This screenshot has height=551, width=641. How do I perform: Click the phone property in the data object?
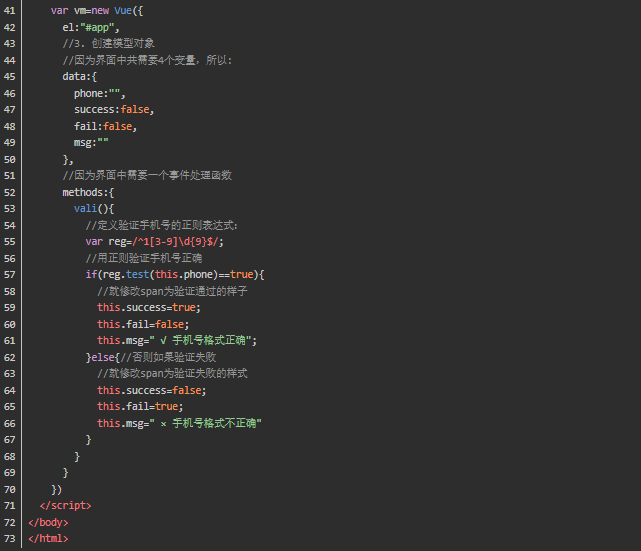89,93
